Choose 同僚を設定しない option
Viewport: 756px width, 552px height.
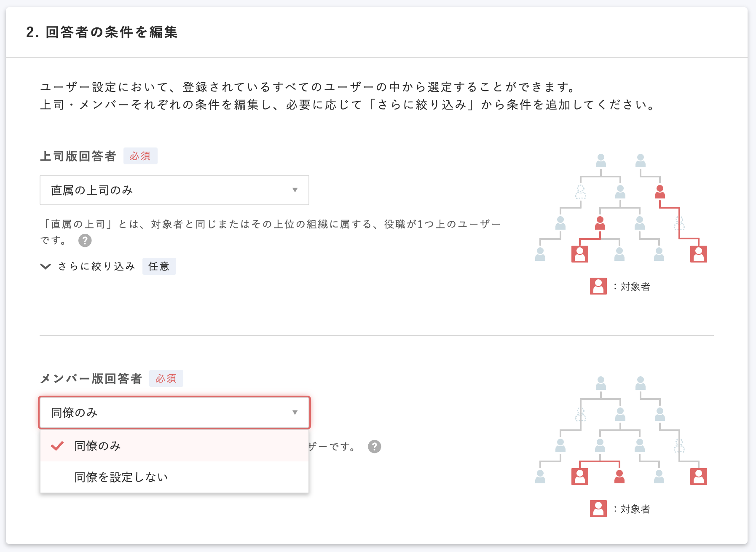(174, 477)
